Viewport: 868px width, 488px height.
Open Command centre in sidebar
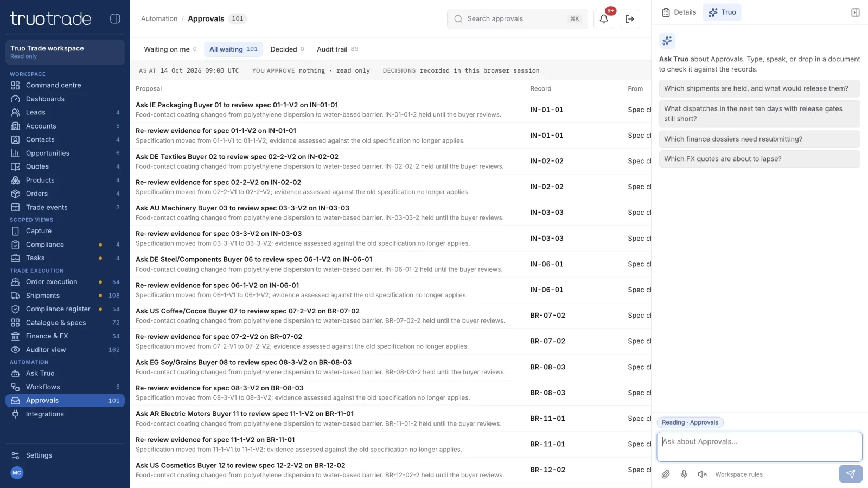(65, 85)
